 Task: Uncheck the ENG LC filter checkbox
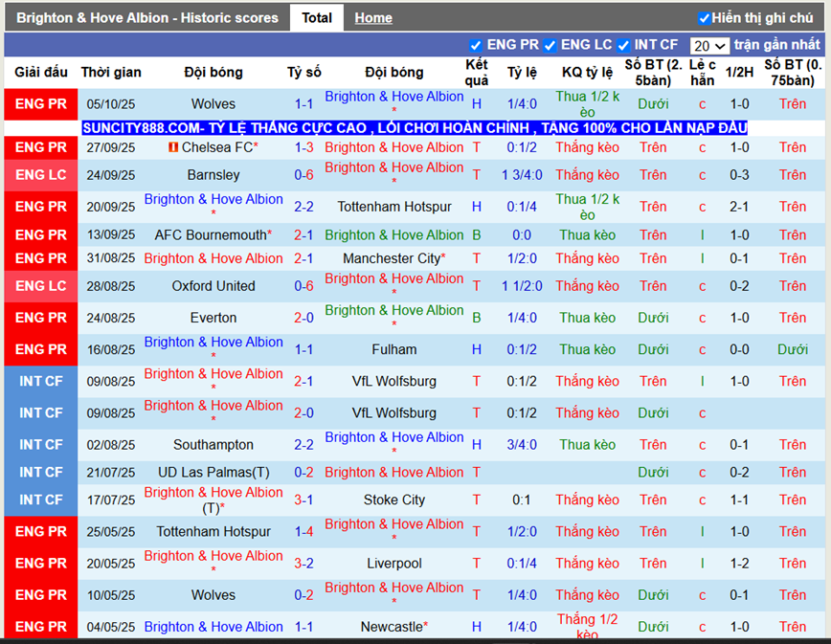coord(550,45)
